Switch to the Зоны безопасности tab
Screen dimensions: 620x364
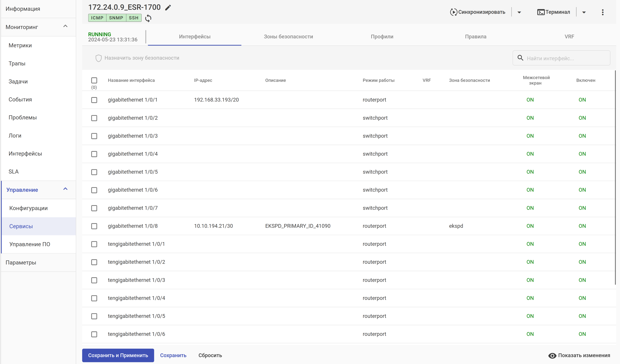coord(288,37)
